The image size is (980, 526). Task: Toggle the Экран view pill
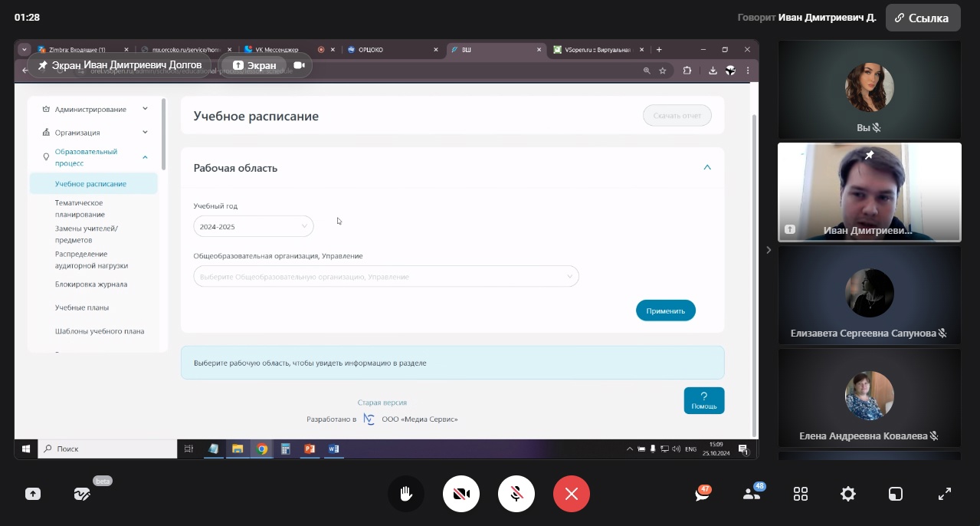pyautogui.click(x=255, y=66)
